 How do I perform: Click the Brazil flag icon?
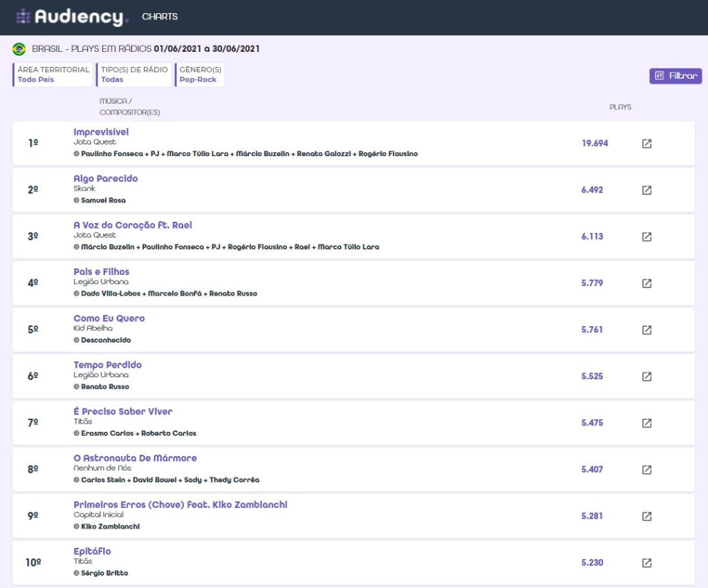tap(19, 49)
